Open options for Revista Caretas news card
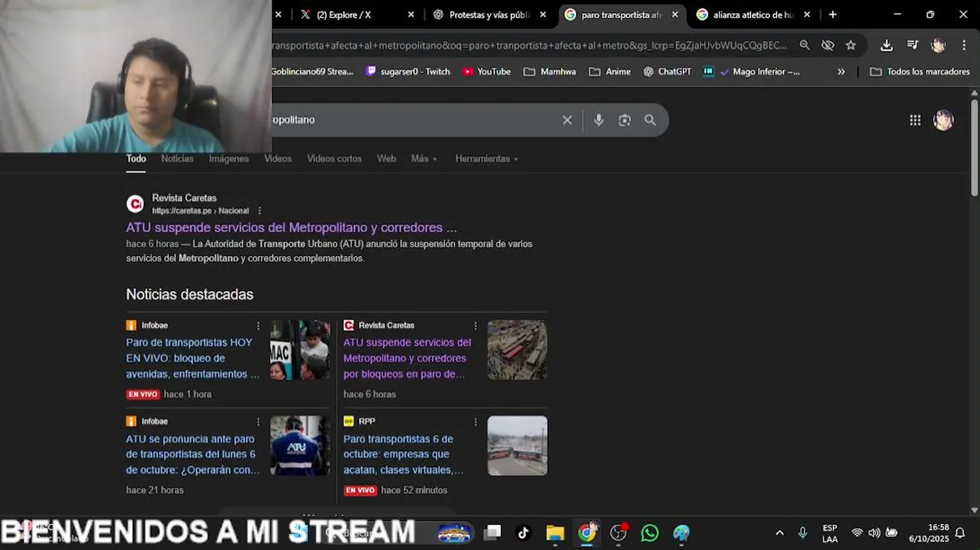The width and height of the screenshot is (980, 550). pos(475,325)
